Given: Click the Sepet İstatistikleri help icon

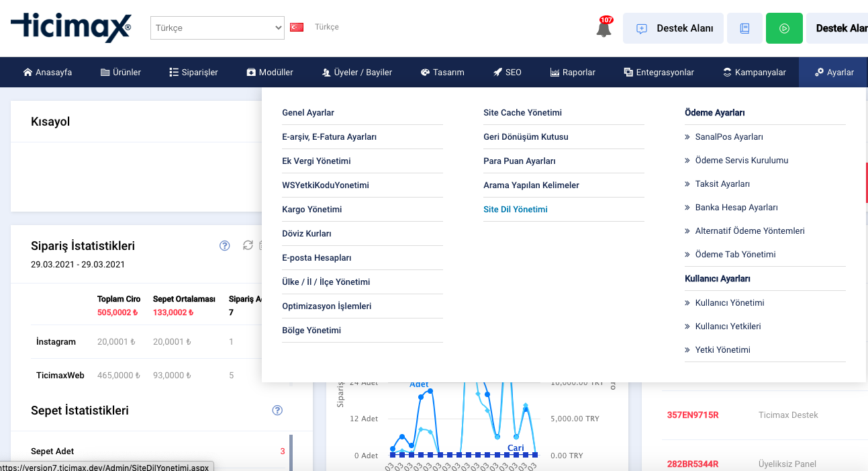Looking at the screenshot, I should [277, 411].
